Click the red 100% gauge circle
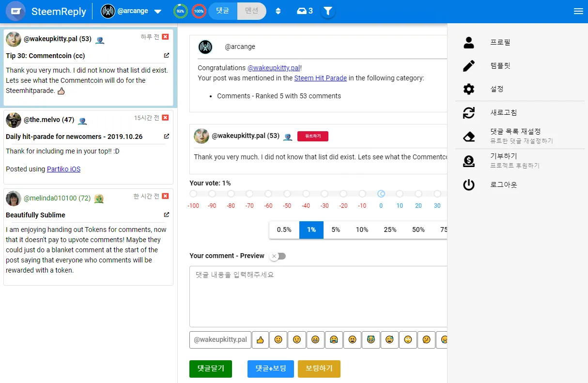The height and width of the screenshot is (383, 588). click(199, 11)
